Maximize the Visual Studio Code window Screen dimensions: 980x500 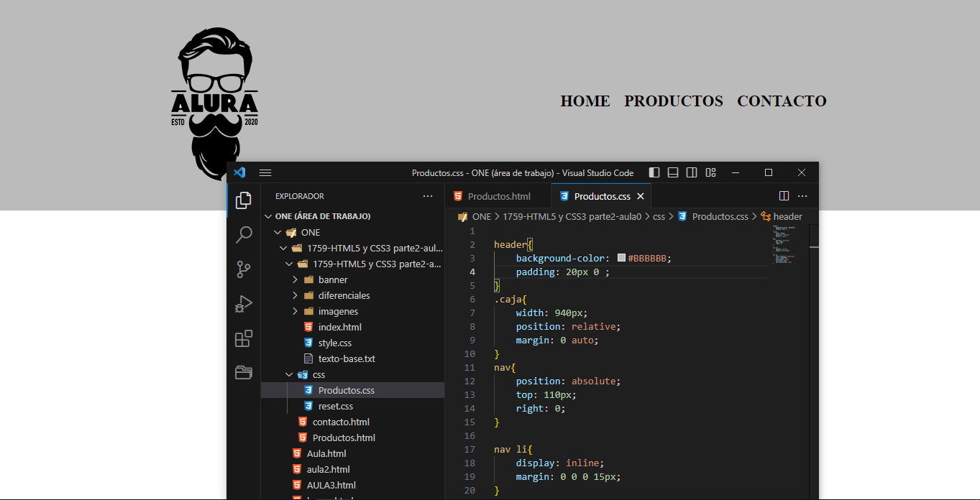769,172
